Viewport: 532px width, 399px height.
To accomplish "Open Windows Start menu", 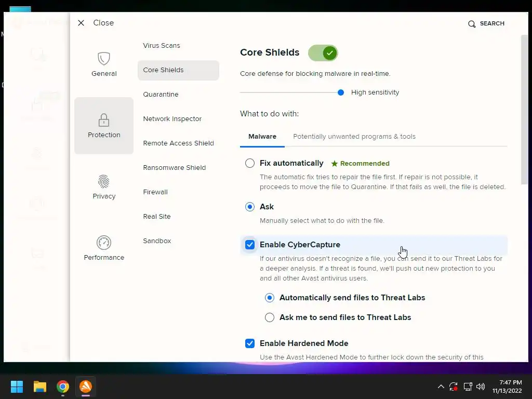I will [17, 387].
